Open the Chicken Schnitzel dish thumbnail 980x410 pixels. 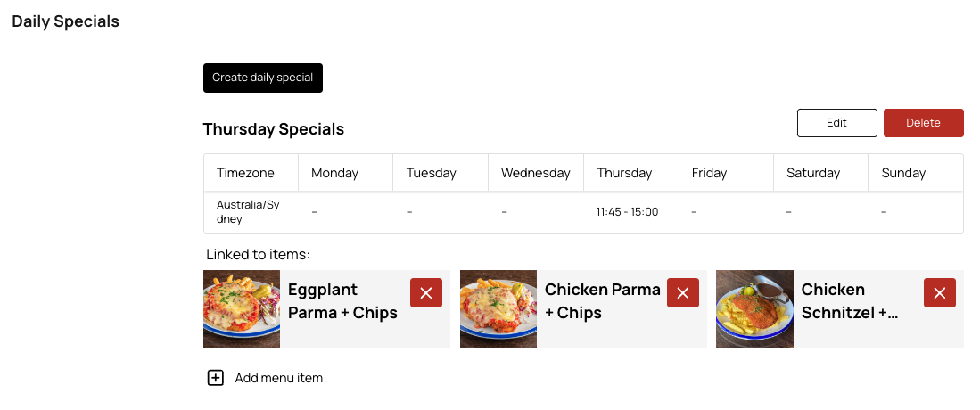pos(754,308)
